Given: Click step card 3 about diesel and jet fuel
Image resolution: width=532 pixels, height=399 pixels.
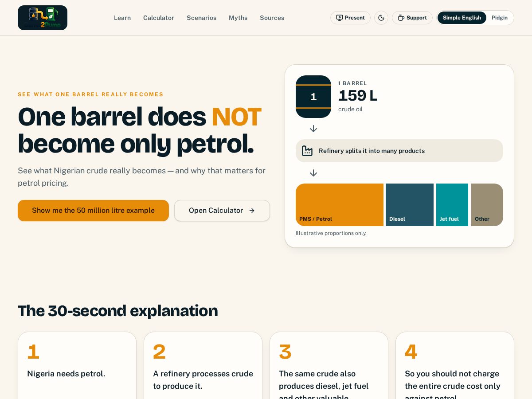Looking at the screenshot, I should 329,366.
